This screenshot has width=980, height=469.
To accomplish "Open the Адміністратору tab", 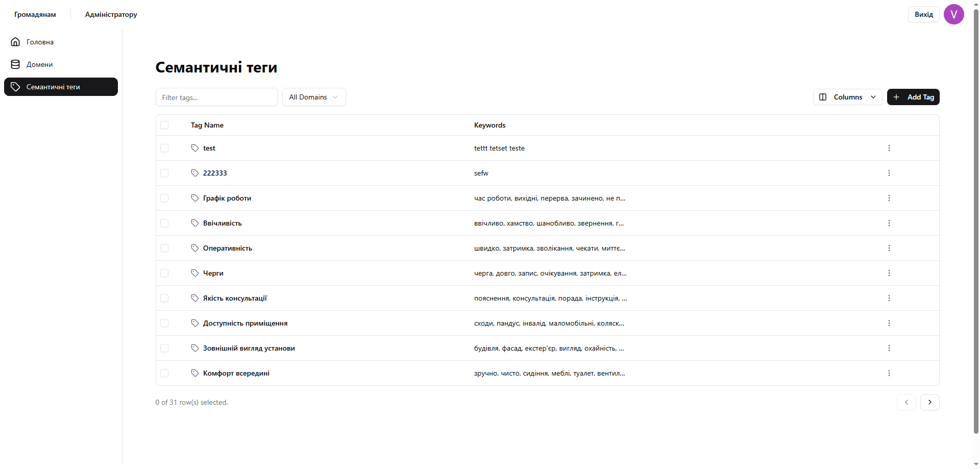I will (111, 14).
